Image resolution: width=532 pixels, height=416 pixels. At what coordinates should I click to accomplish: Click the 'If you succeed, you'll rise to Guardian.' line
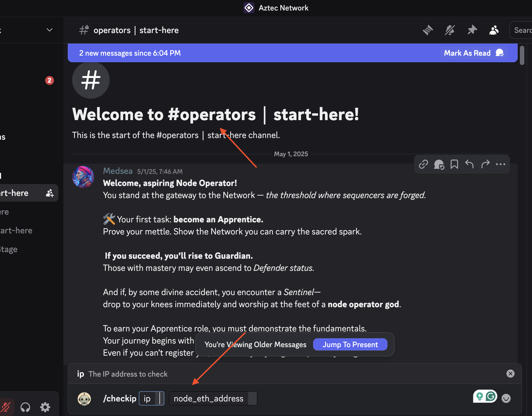(x=179, y=256)
